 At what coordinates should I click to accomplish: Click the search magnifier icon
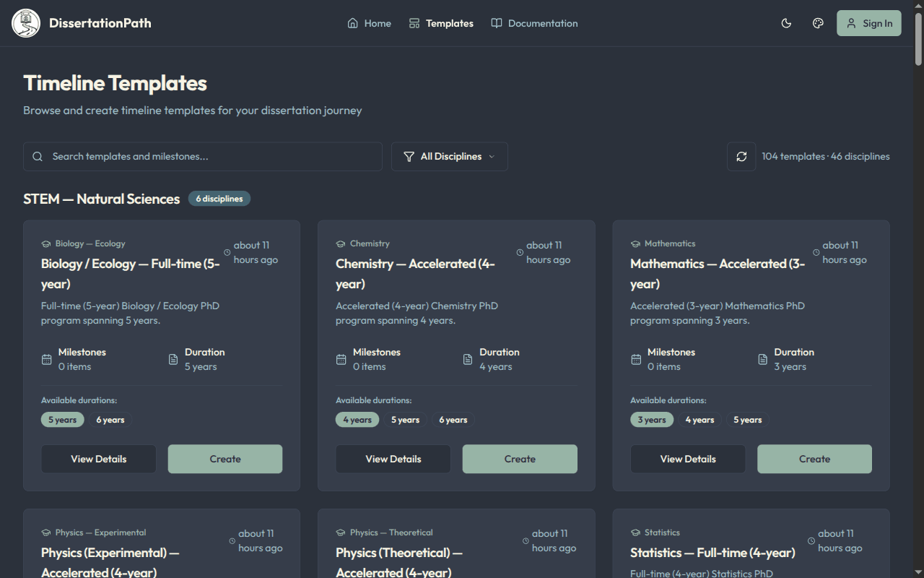click(38, 156)
